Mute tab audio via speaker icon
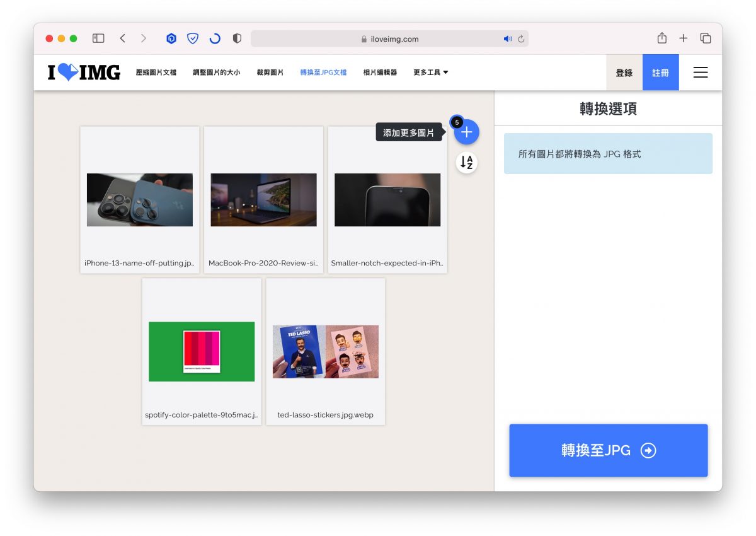Viewport: 756px width, 536px height. coord(508,39)
